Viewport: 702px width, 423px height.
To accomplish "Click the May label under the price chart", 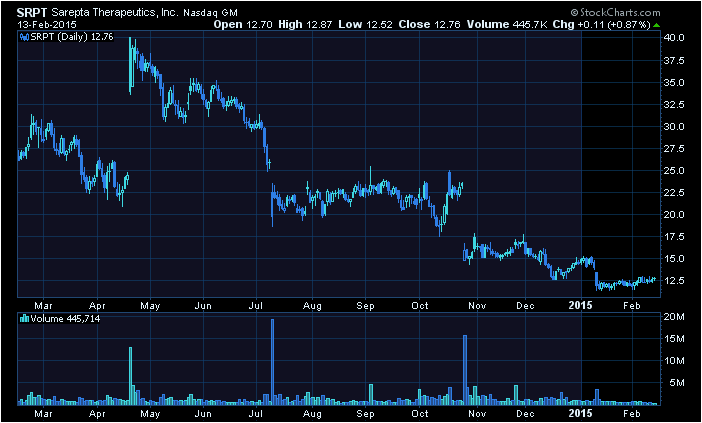I will pyautogui.click(x=150, y=305).
